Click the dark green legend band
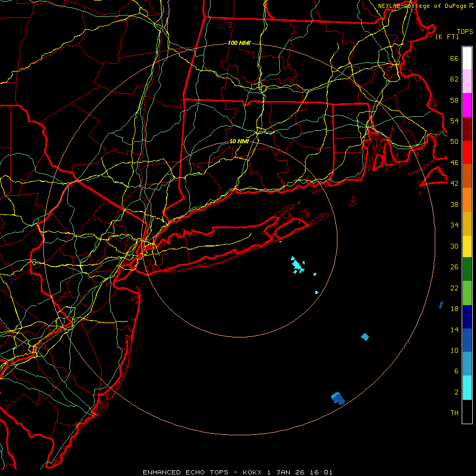 (x=467, y=269)
